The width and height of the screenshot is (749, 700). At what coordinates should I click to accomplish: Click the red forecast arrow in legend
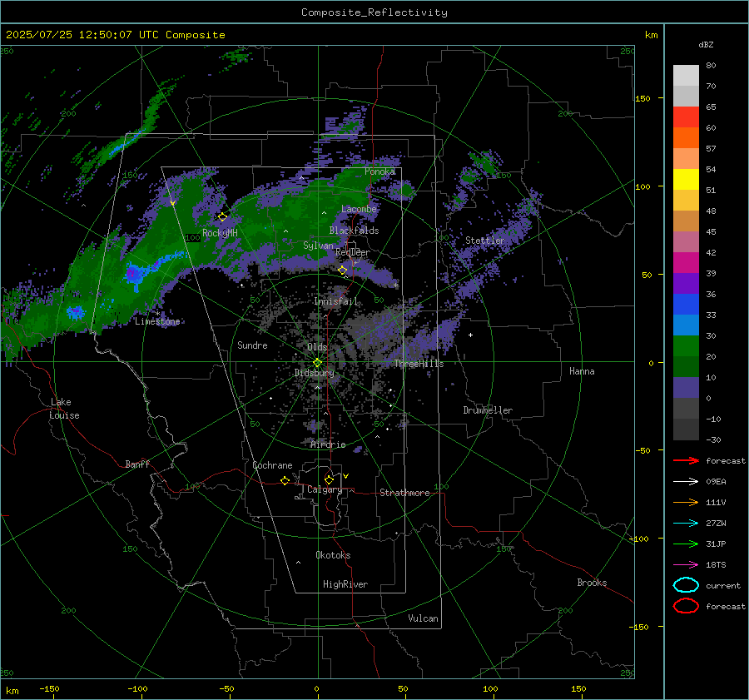686,460
